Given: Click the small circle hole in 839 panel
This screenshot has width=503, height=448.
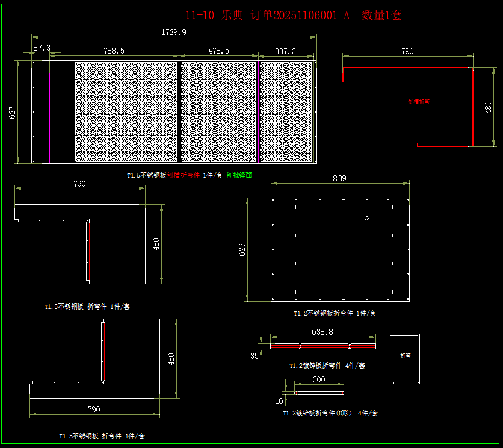Looking at the screenshot, I should click(366, 218).
